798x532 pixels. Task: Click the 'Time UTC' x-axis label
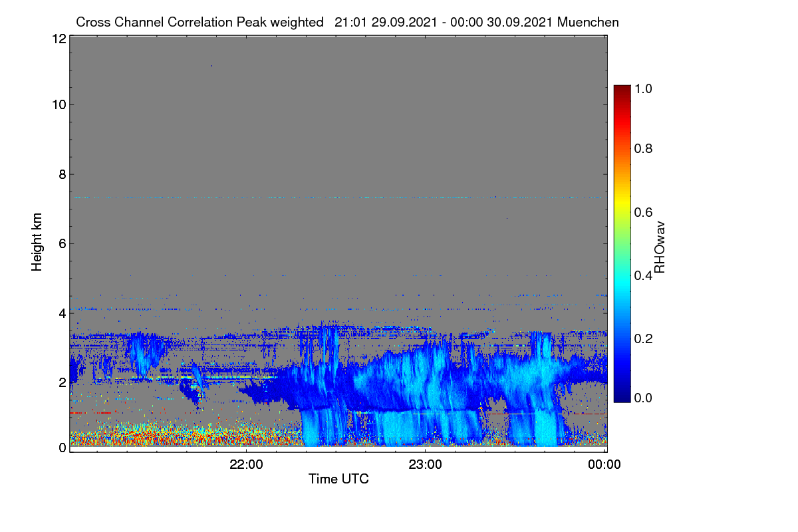coord(338,479)
